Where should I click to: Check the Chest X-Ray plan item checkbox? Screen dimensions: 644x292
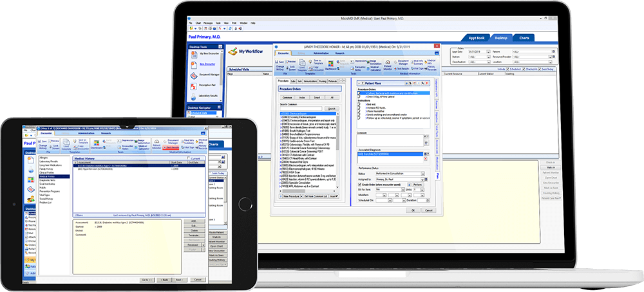[x=359, y=96]
